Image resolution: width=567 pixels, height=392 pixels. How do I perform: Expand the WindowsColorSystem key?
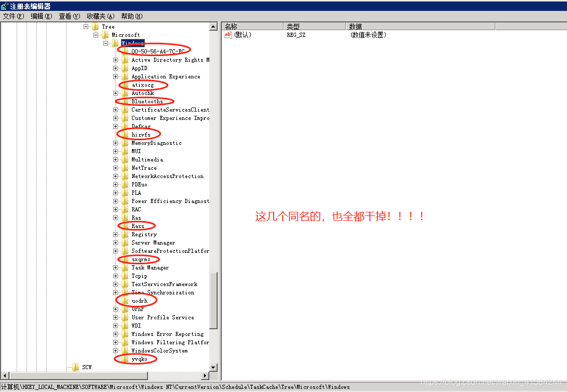115,350
